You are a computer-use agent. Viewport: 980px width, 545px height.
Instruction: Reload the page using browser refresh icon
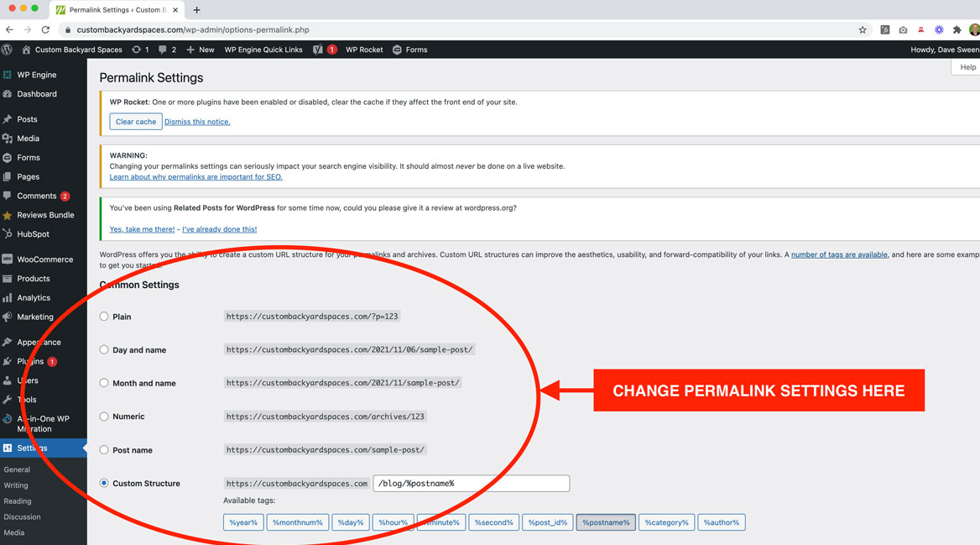45,30
